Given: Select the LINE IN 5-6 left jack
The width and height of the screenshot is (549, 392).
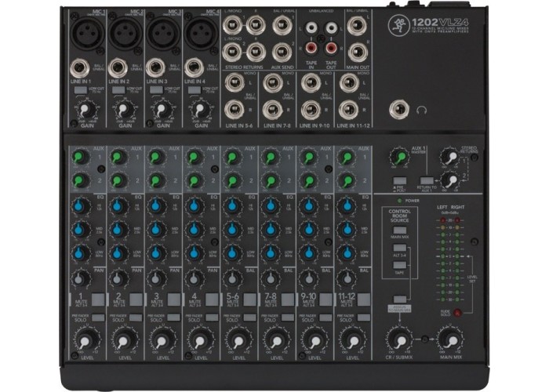Looking at the screenshot, I should (235, 83).
